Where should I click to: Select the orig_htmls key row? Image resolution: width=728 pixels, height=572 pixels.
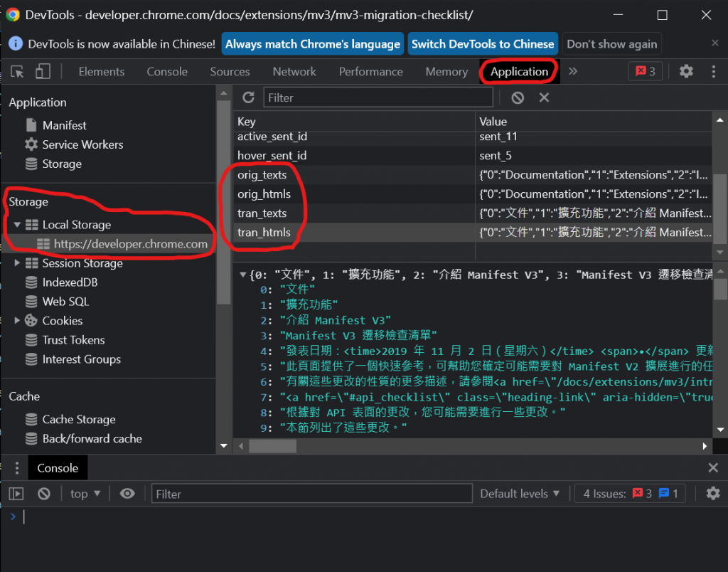click(x=472, y=194)
